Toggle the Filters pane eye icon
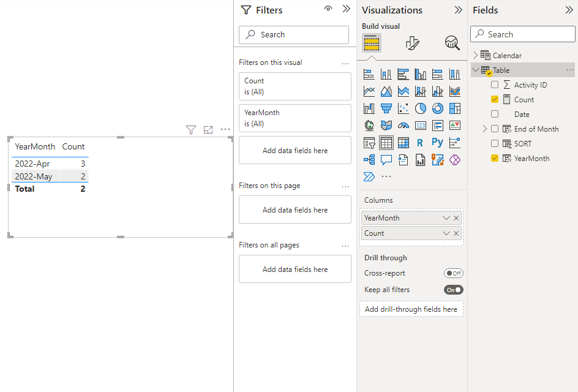 [x=328, y=9]
